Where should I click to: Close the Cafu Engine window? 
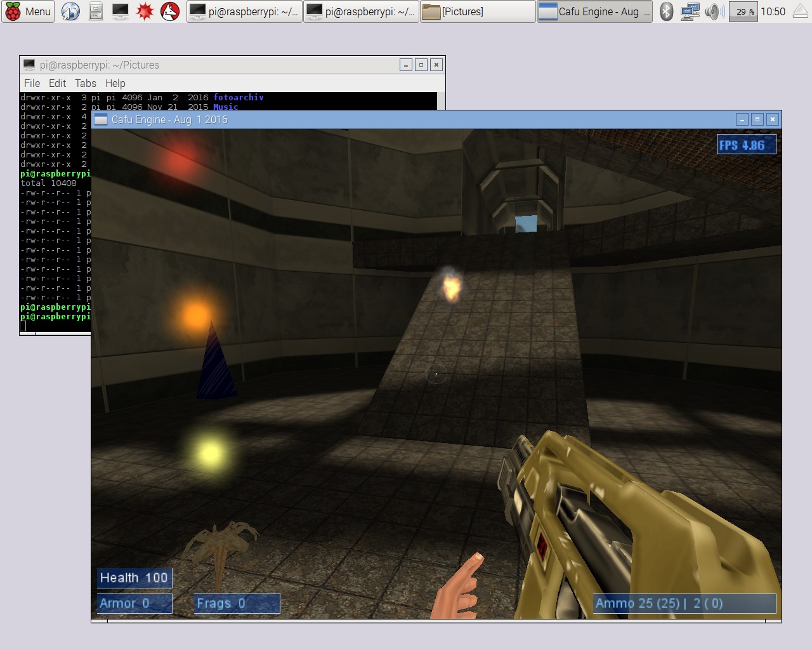[x=773, y=119]
